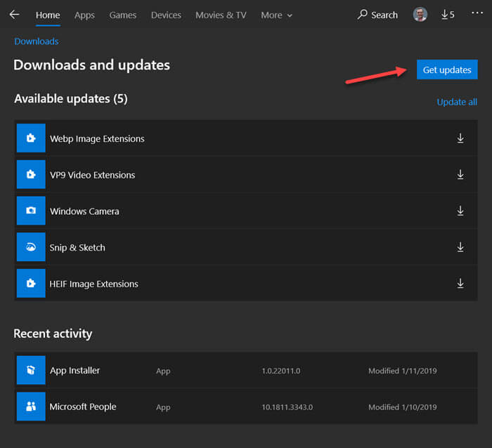Viewport: 492px width, 448px height.
Task: Open the three-dot more options menu
Action: (x=477, y=13)
